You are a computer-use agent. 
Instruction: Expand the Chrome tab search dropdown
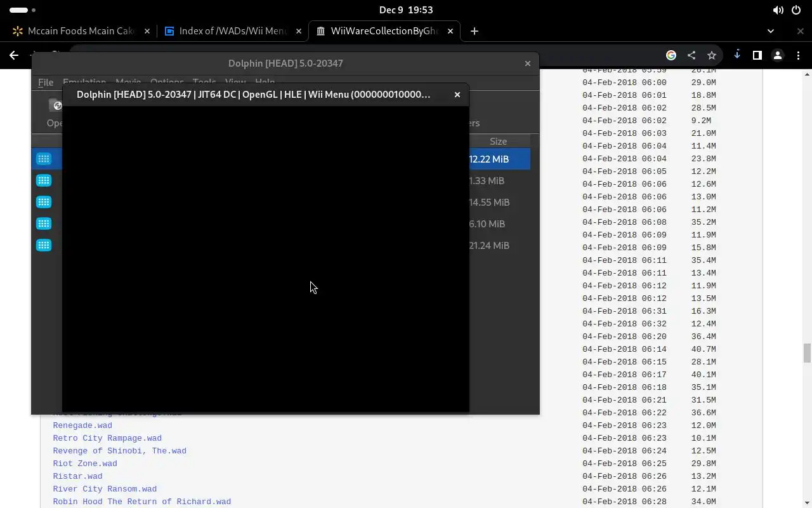point(771,31)
